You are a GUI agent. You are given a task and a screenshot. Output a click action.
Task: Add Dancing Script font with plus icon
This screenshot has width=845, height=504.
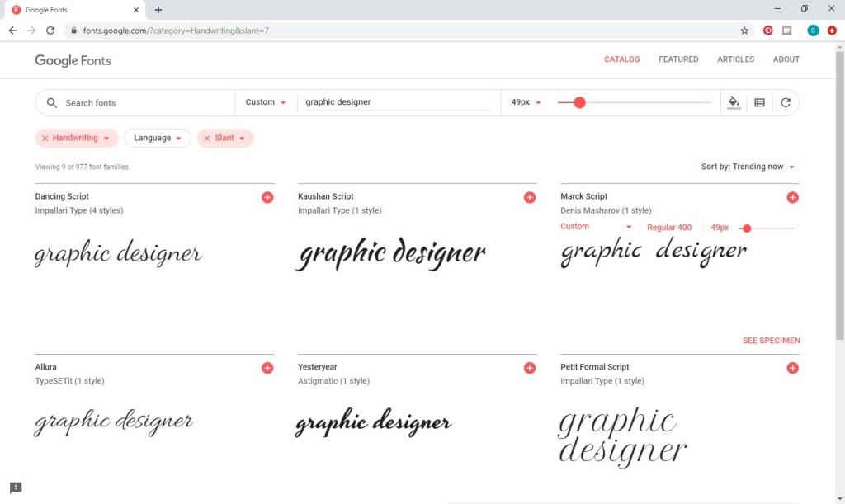(267, 197)
